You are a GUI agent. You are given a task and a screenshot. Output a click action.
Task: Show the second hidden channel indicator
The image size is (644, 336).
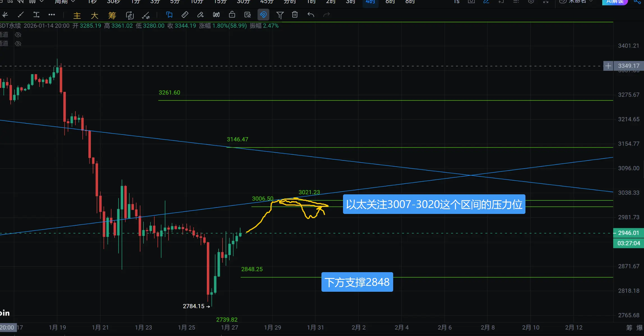pyautogui.click(x=18, y=43)
